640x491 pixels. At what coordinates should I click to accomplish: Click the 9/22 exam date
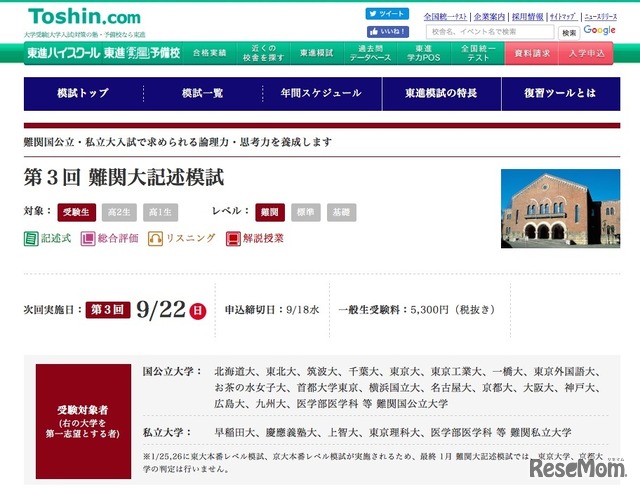click(161, 309)
